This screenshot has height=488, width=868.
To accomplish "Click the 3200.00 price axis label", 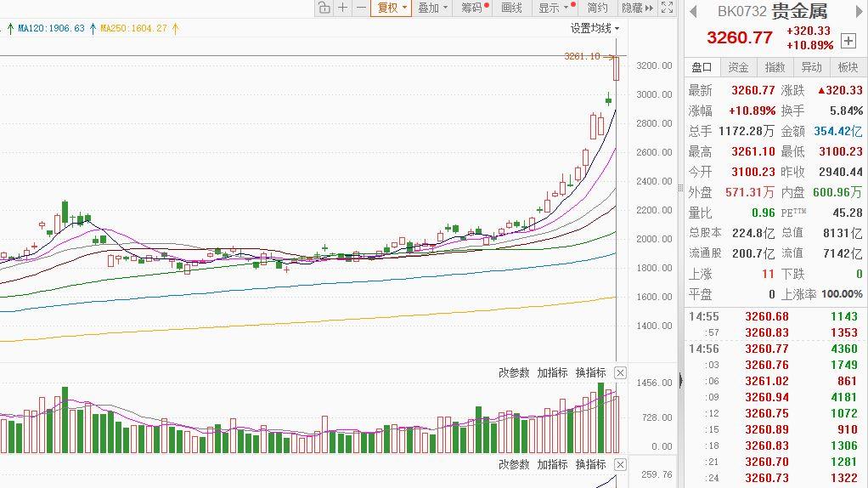I will point(654,65).
